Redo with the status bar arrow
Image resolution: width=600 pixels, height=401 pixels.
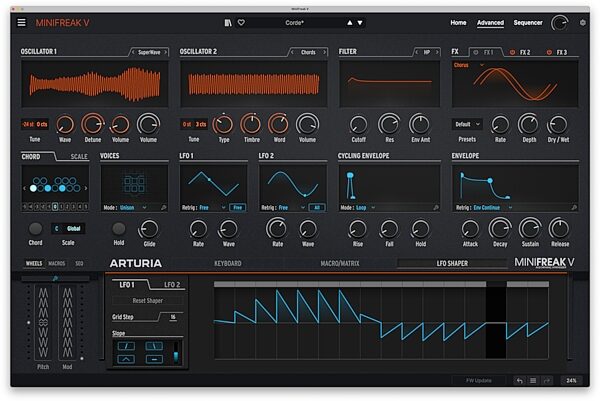point(547,380)
